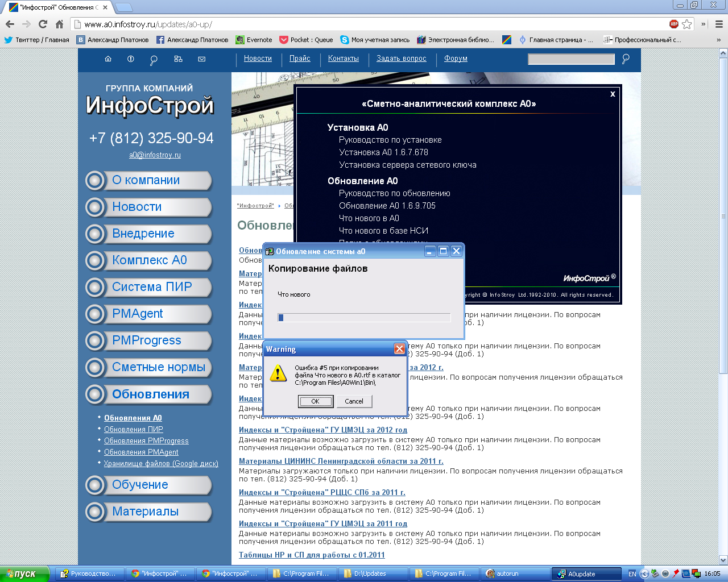The width and height of the screenshot is (728, 582).
Task: Close the A0 autorun popup with x
Action: point(613,94)
